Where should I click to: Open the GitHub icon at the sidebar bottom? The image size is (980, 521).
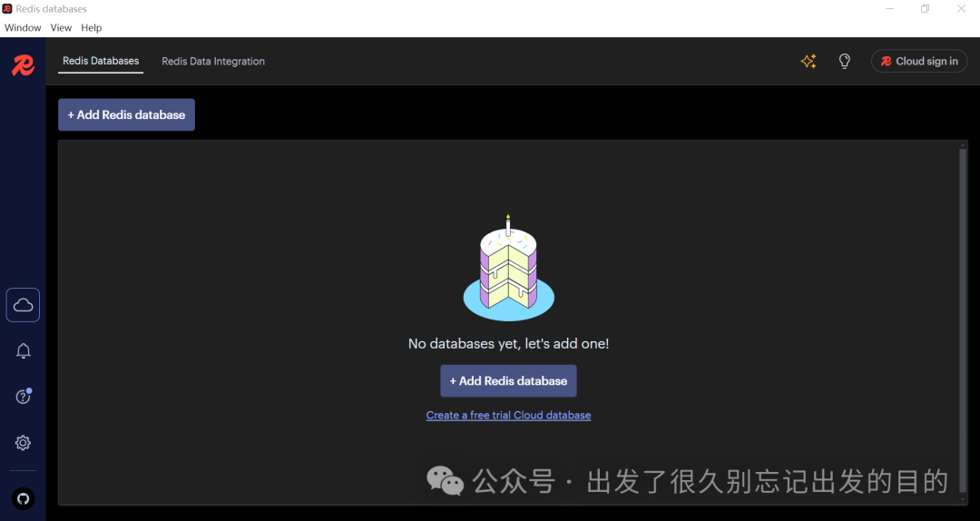pyautogui.click(x=23, y=498)
